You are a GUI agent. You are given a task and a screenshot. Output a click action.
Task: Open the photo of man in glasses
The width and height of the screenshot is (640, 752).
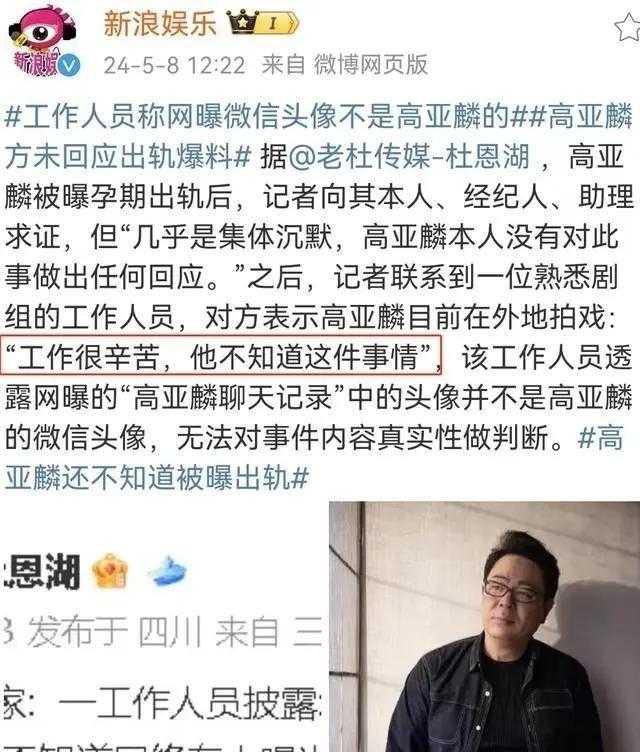pos(485,627)
